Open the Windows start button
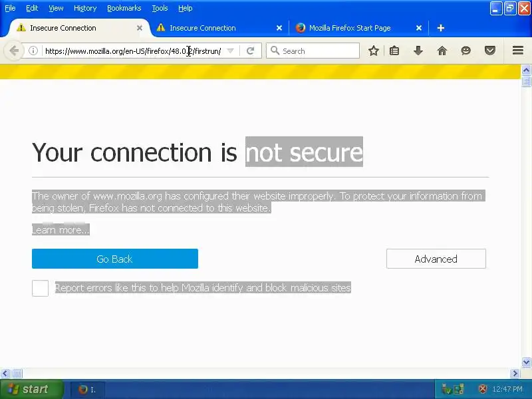 pos(31,390)
